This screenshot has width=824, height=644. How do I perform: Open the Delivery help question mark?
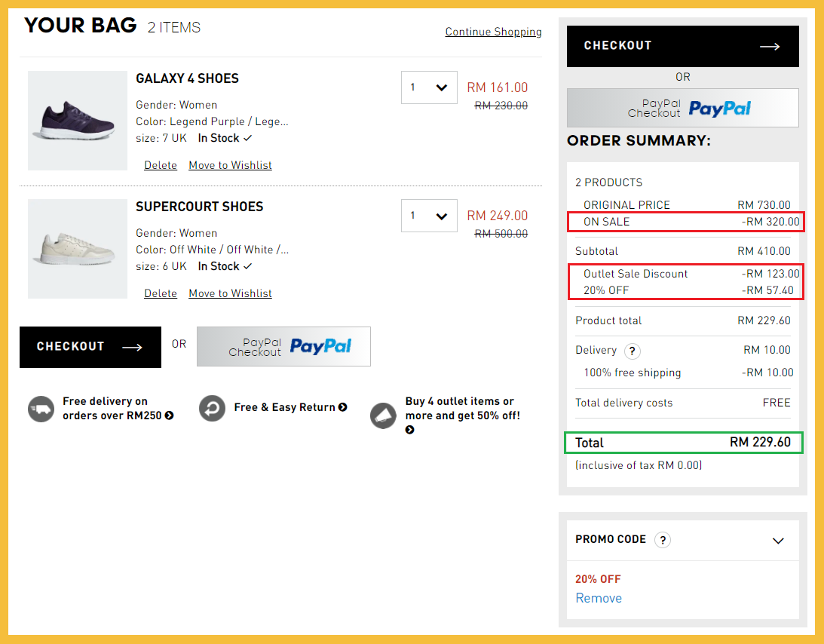pyautogui.click(x=633, y=351)
